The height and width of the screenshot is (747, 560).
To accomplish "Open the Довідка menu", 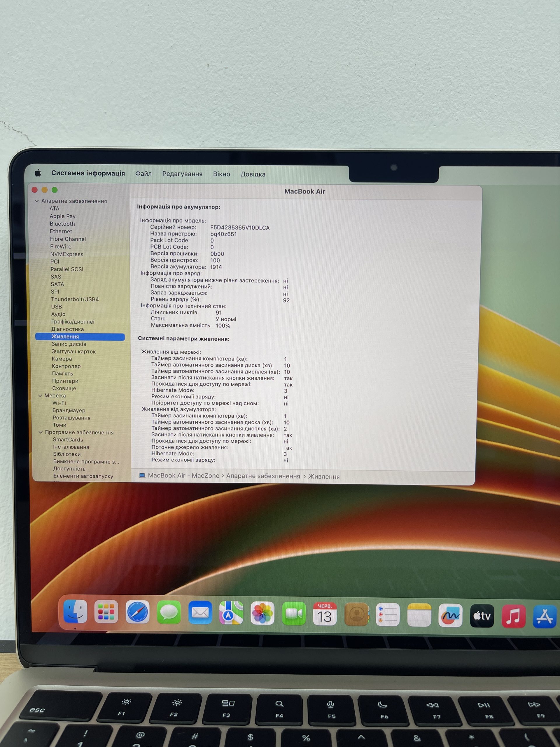I will [253, 174].
